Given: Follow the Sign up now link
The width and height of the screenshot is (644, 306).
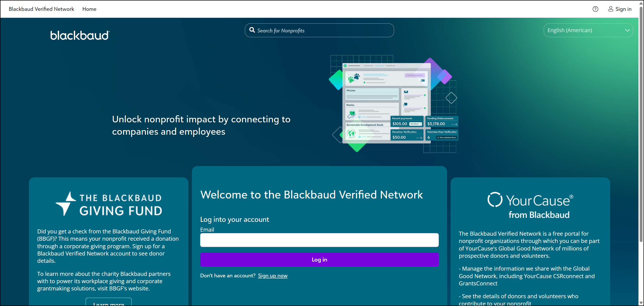Looking at the screenshot, I should 273,276.
